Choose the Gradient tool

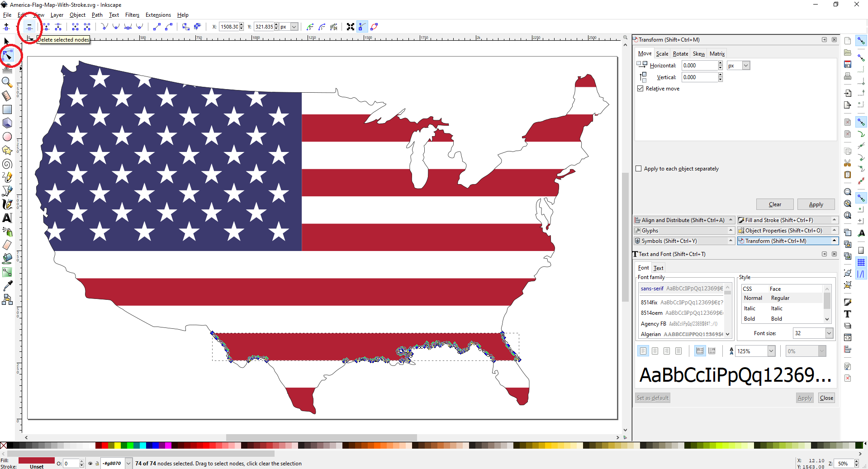click(x=7, y=272)
